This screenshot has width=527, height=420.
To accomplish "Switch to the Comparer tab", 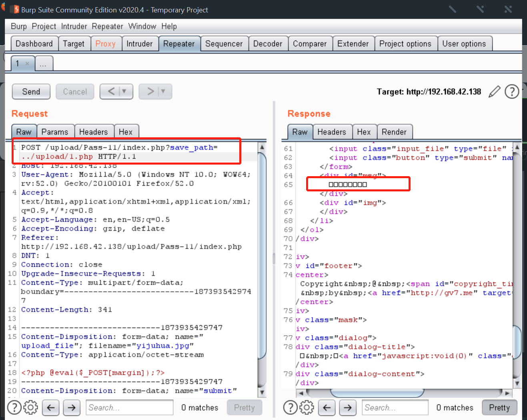I will [310, 44].
